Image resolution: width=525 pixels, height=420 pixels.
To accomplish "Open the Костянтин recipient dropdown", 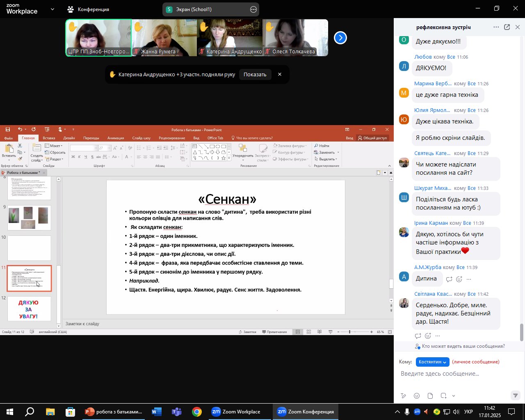I will coord(432,362).
